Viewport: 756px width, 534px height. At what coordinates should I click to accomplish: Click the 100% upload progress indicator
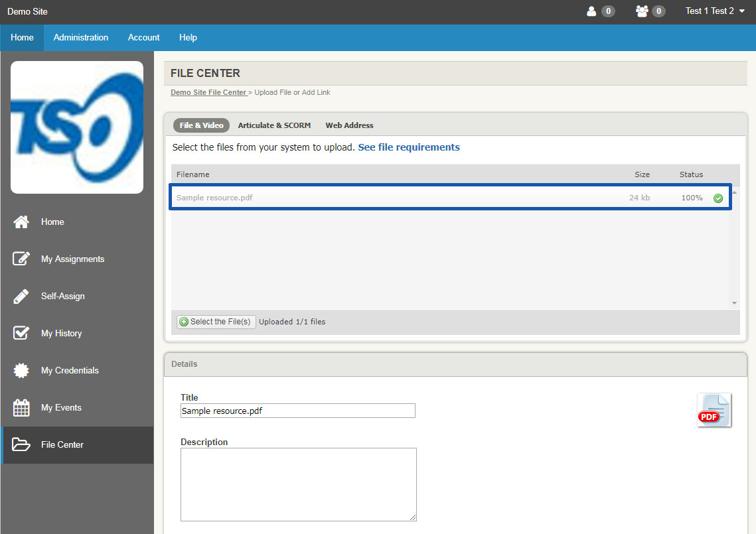(x=691, y=198)
